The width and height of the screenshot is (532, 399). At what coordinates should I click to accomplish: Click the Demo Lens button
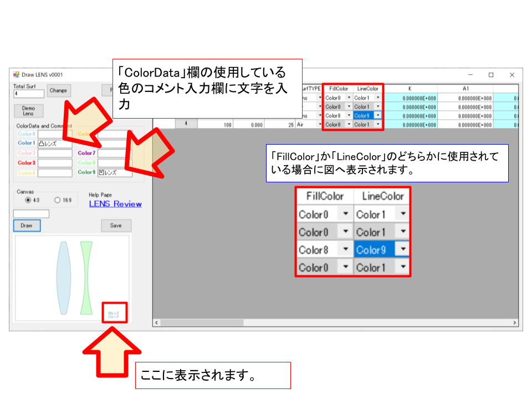(x=28, y=111)
